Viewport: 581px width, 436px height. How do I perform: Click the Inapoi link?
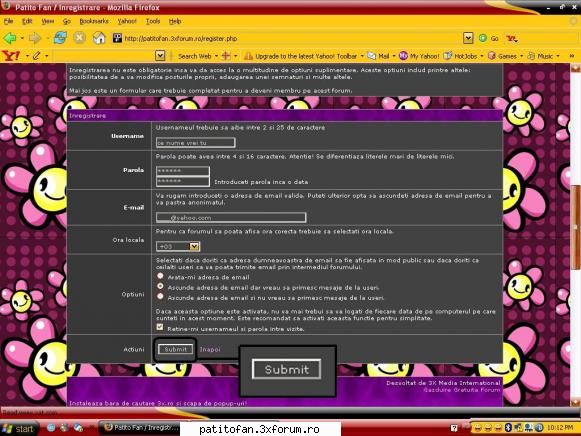(x=210, y=349)
